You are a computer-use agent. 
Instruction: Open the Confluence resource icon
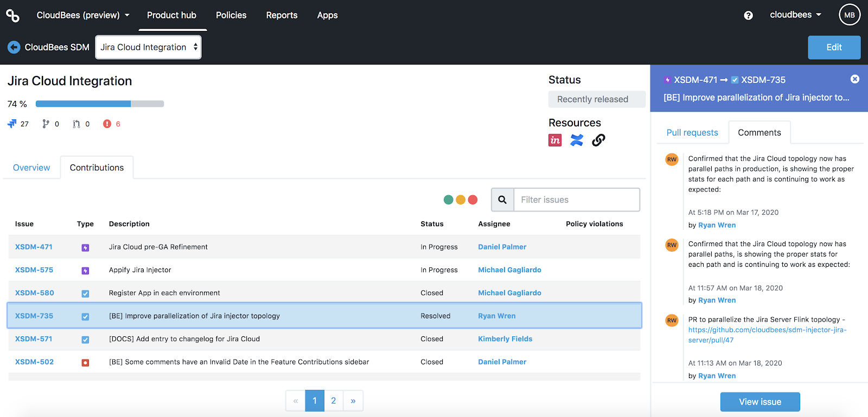[577, 140]
